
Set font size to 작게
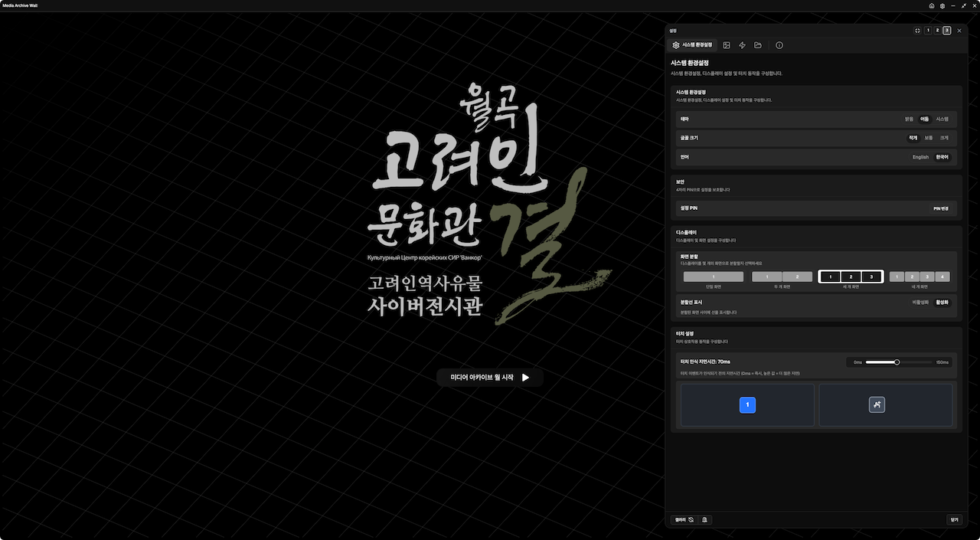913,138
